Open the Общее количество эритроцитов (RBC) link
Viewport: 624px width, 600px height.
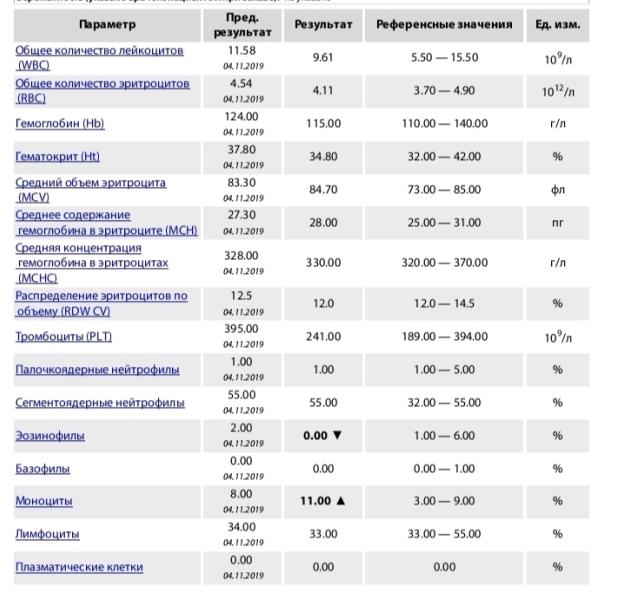point(102,84)
